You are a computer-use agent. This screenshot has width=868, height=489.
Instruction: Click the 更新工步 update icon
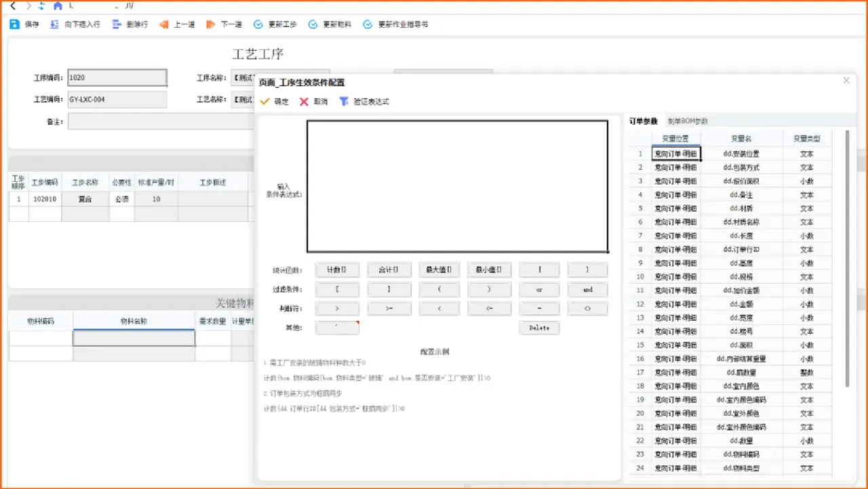(x=258, y=24)
